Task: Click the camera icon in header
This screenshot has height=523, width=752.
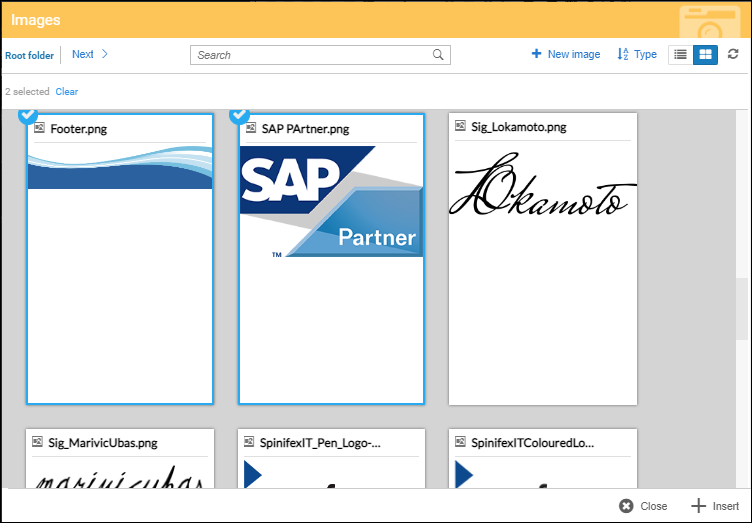Action: [x=712, y=22]
